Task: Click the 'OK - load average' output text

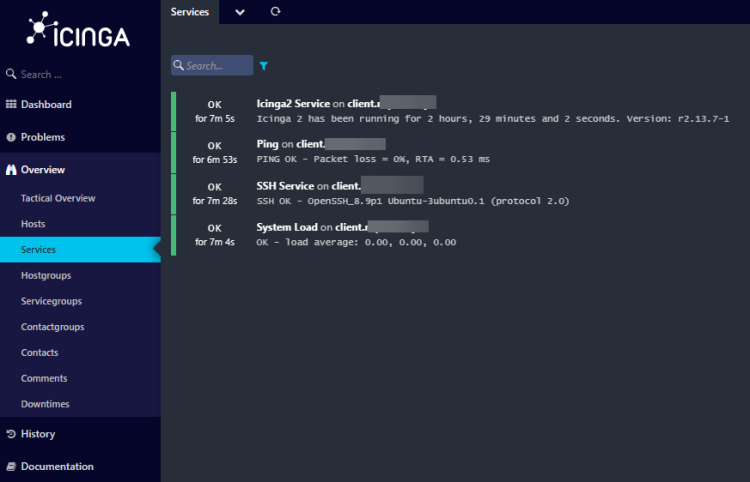Action: [x=356, y=242]
